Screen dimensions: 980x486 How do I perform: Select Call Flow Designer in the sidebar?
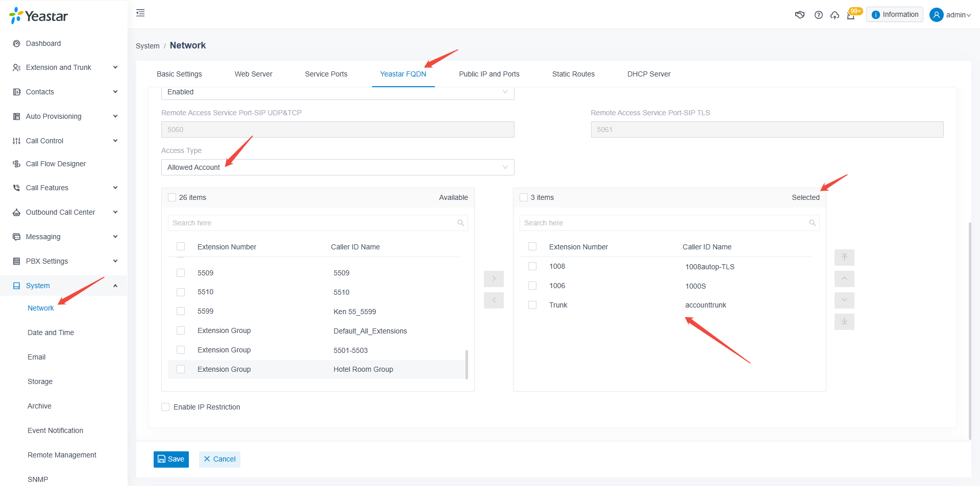tap(55, 164)
